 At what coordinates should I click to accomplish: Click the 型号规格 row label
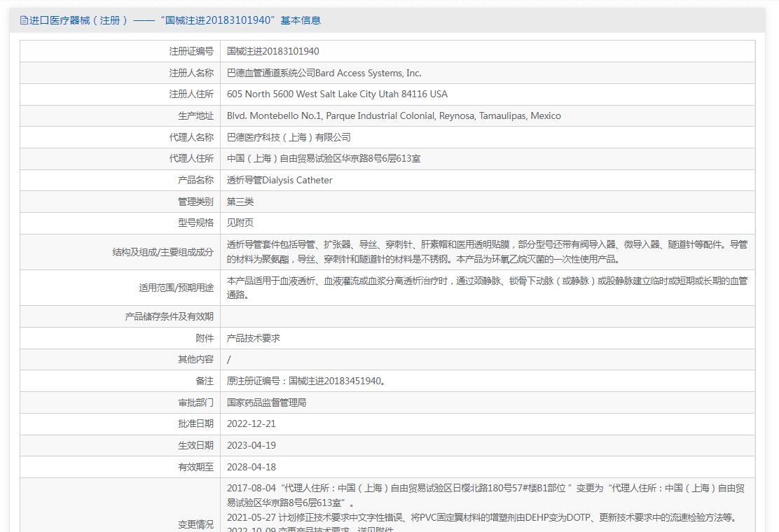[x=195, y=223]
